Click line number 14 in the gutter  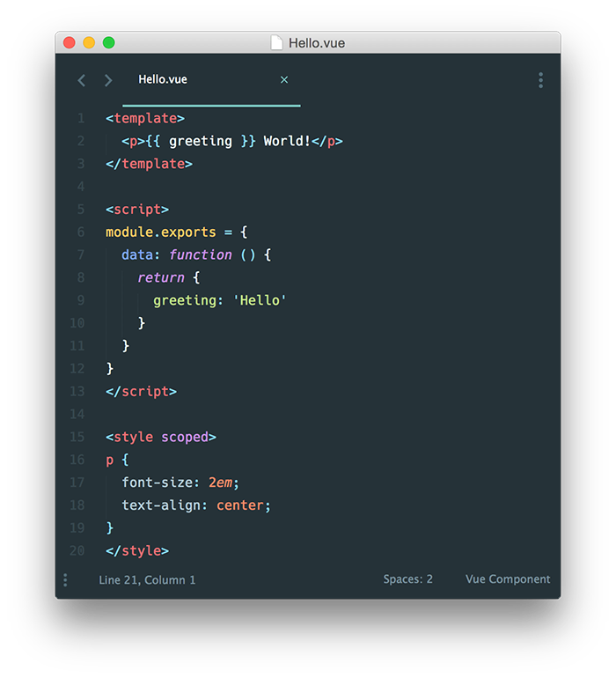point(77,414)
